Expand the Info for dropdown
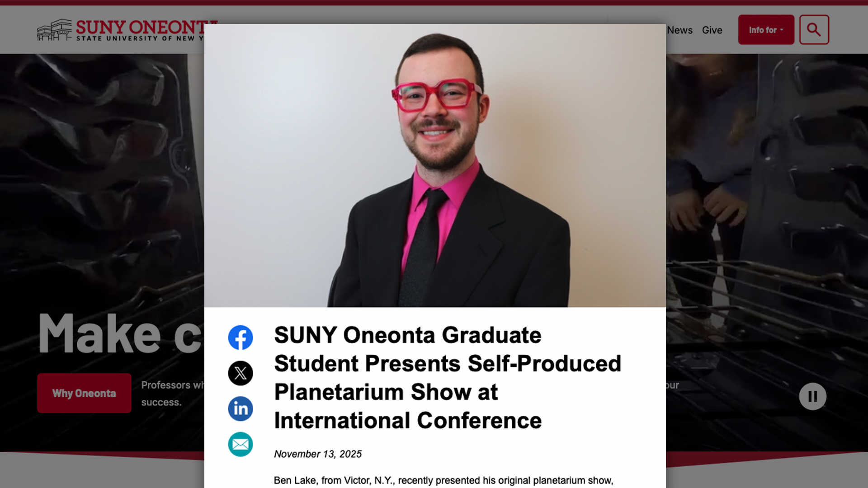The width and height of the screenshot is (868, 488). [x=766, y=30]
